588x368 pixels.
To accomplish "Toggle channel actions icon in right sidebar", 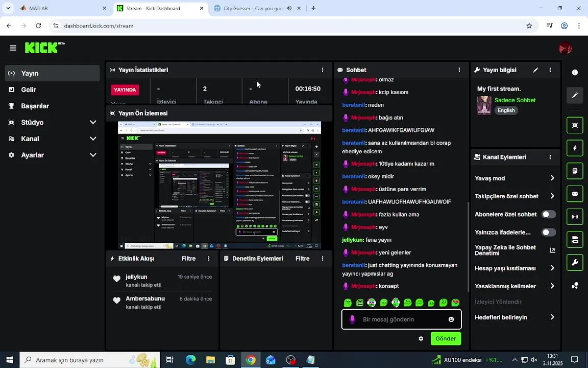I will coord(575,240).
